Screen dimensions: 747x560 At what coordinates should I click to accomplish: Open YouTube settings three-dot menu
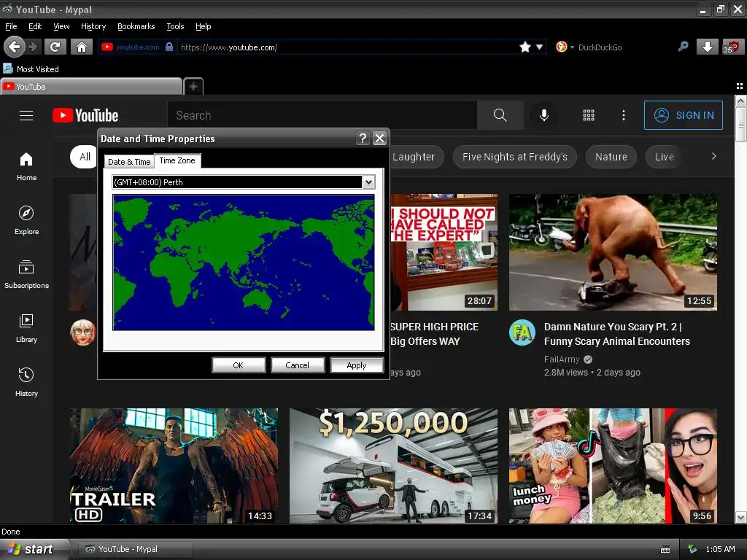tap(624, 115)
